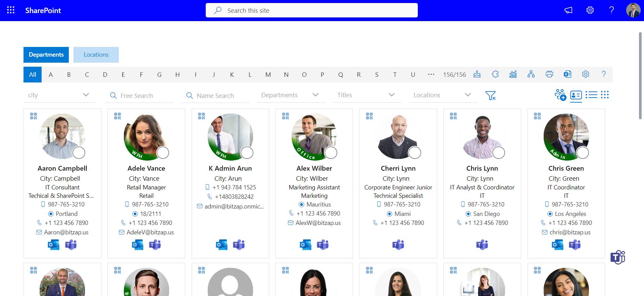The height and width of the screenshot is (296, 644).
Task: Expand the city search field dropdown
Action: pyautogui.click(x=86, y=95)
